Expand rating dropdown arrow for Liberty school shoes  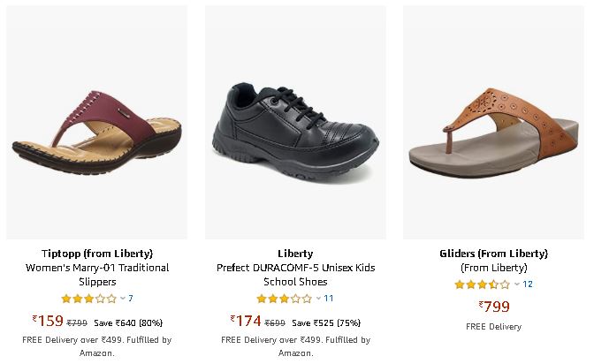[x=318, y=299]
